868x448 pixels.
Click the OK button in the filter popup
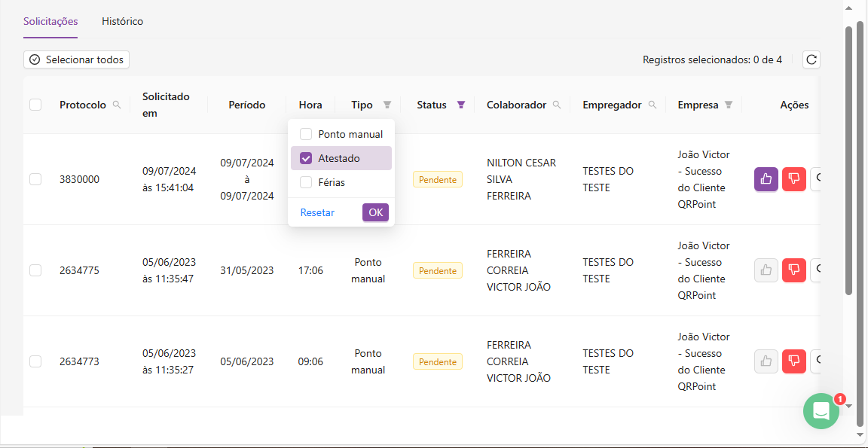375,212
